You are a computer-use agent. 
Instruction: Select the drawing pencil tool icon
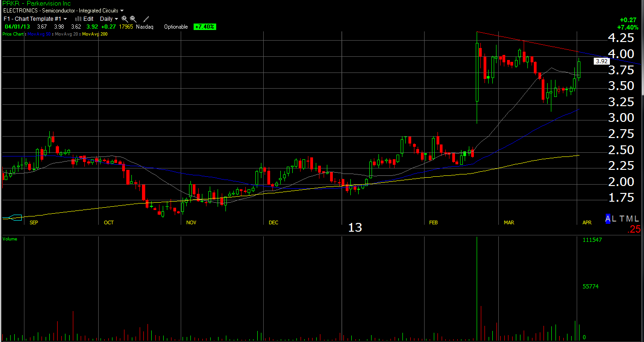(x=146, y=19)
